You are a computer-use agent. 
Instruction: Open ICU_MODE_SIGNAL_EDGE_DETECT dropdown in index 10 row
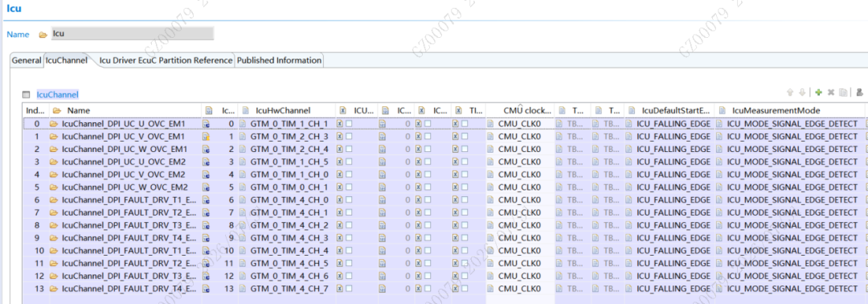789,250
